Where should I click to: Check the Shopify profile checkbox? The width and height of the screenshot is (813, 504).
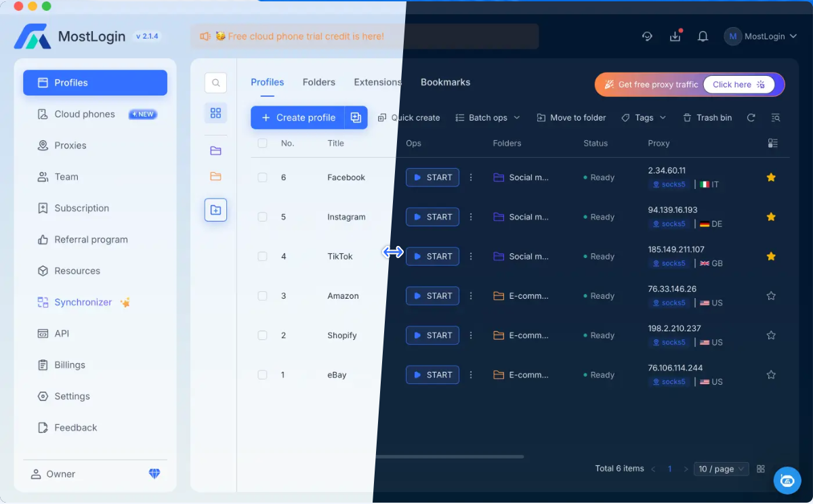pyautogui.click(x=263, y=335)
